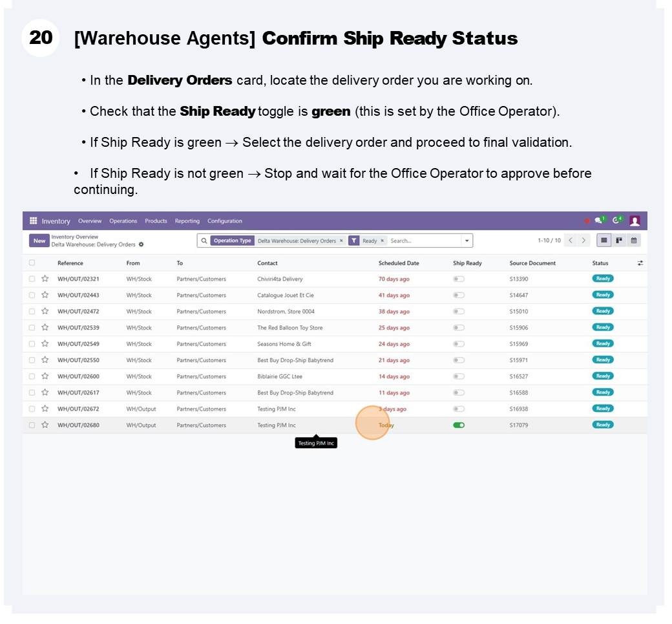Toggle Ship Ready for WH/OUT/02680
The image size is (672, 624).
pyautogui.click(x=459, y=425)
